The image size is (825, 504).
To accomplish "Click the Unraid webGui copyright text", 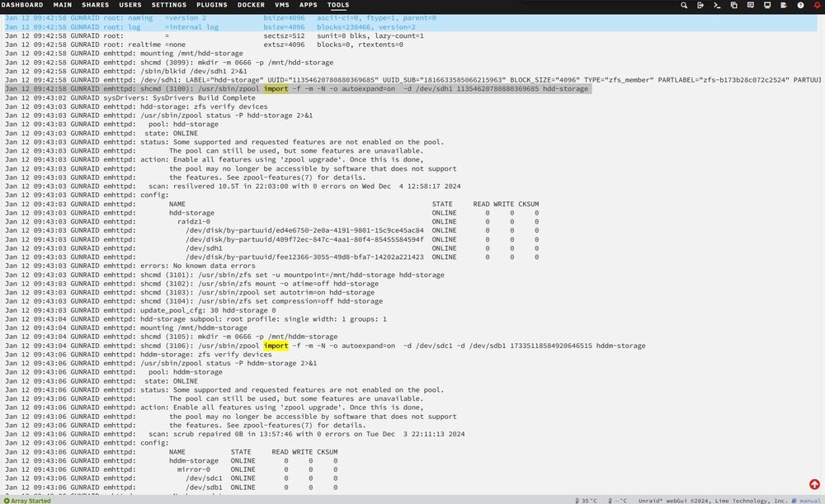I will coord(713,501).
